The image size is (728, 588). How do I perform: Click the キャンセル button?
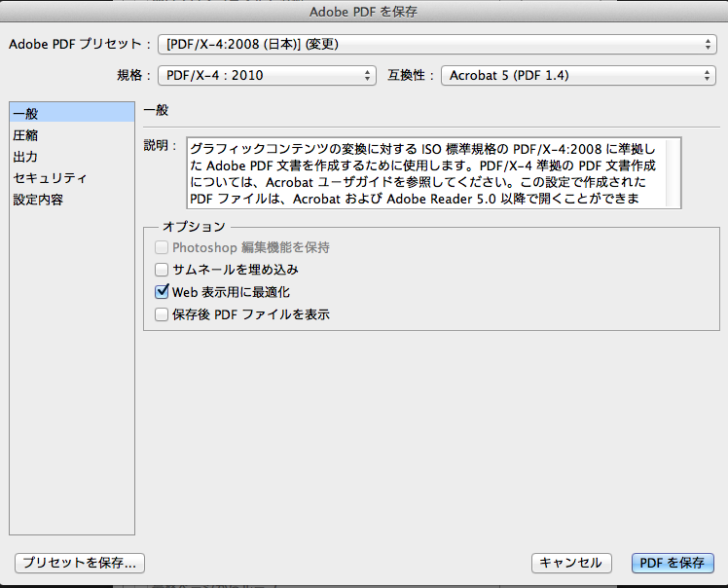(x=571, y=563)
